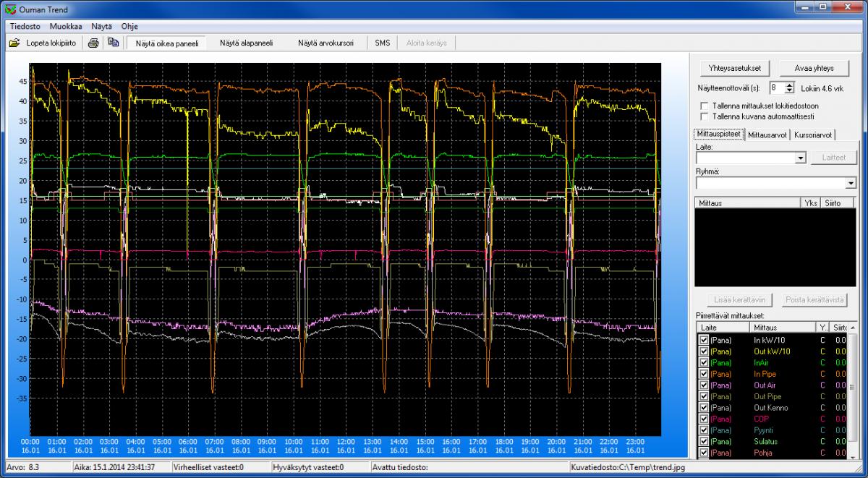The width and height of the screenshot is (868, 478).
Task: Switch to the Mittausarvot tab
Action: click(x=767, y=135)
